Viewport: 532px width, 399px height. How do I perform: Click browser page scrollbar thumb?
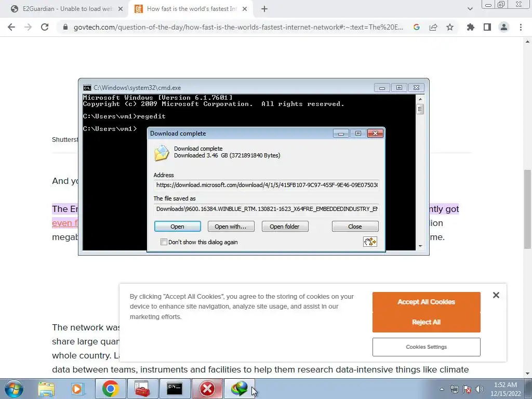(x=528, y=209)
